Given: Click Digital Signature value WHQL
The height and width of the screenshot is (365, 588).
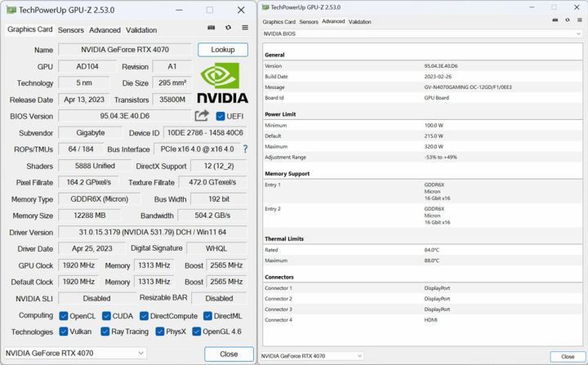Looking at the screenshot, I should 216,248.
